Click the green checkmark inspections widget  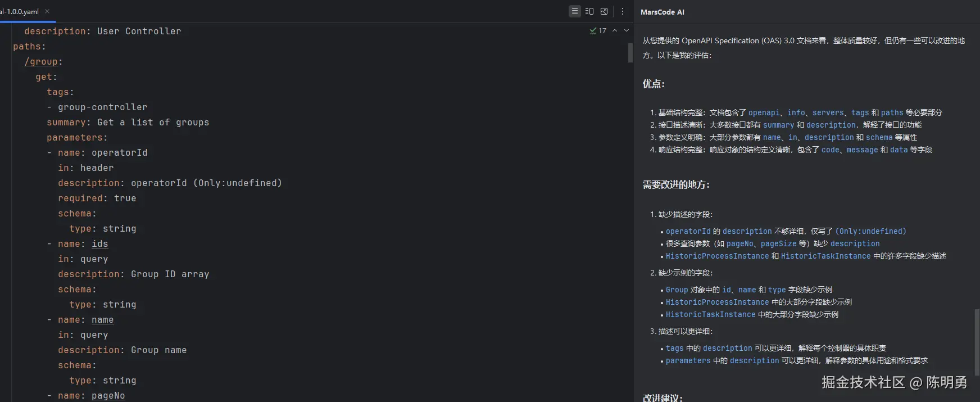pos(597,31)
